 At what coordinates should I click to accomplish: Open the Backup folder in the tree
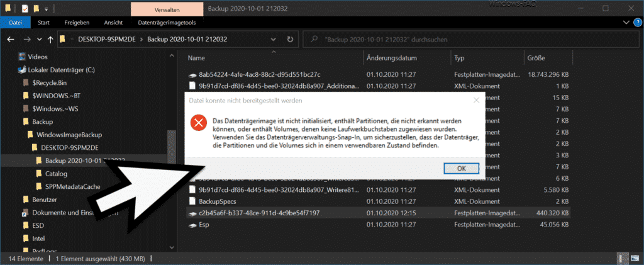click(43, 121)
